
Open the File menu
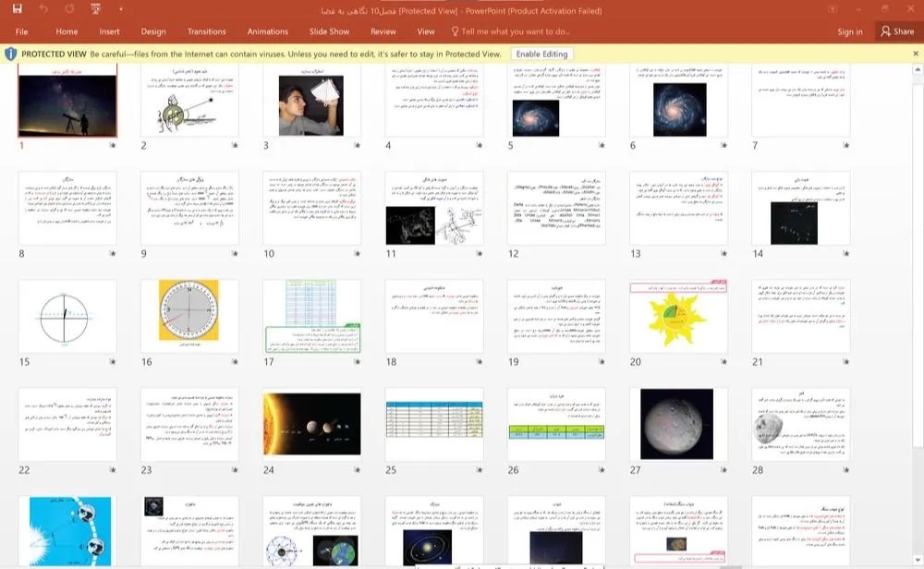21,31
